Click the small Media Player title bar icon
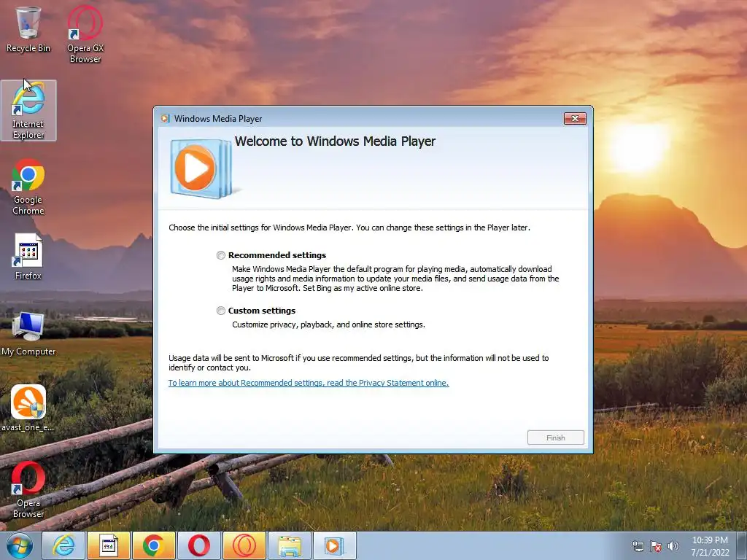This screenshot has height=560, width=747. [x=165, y=119]
